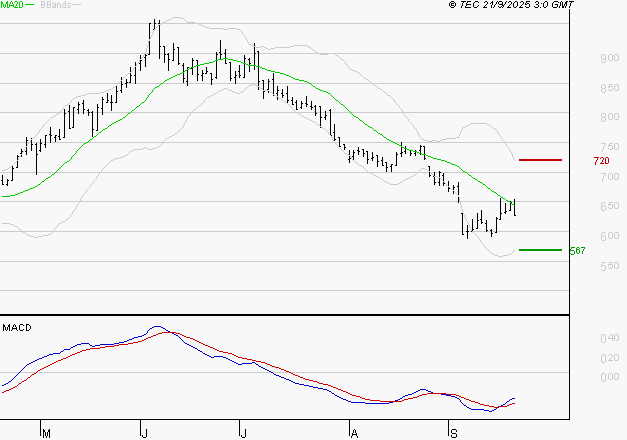Click the second J month marker on time axis
This screenshot has width=627, height=440.
point(243,434)
